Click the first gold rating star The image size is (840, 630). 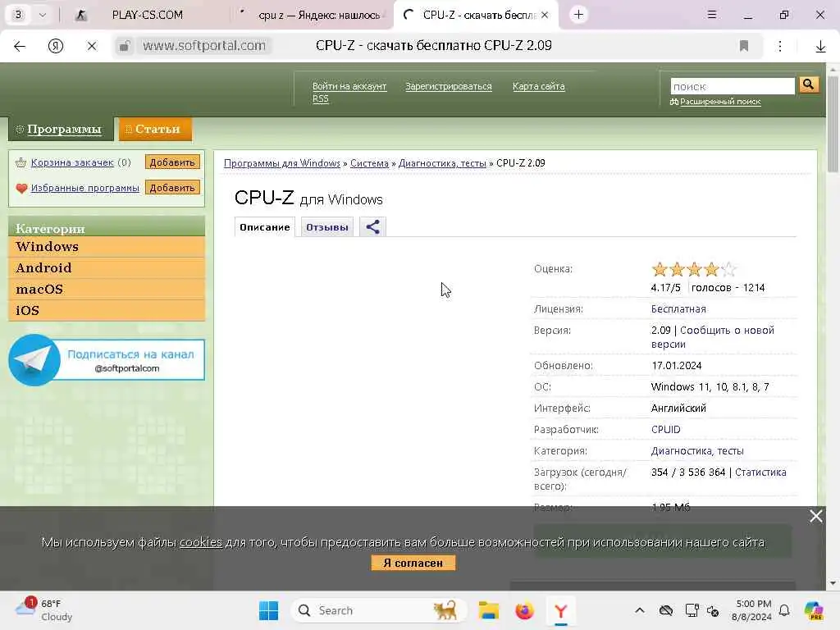coord(660,269)
